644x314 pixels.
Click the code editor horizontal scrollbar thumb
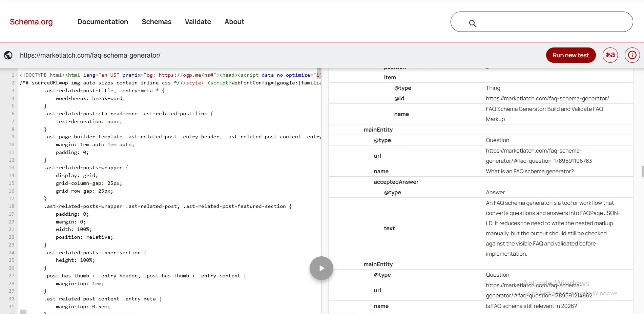tap(23, 312)
